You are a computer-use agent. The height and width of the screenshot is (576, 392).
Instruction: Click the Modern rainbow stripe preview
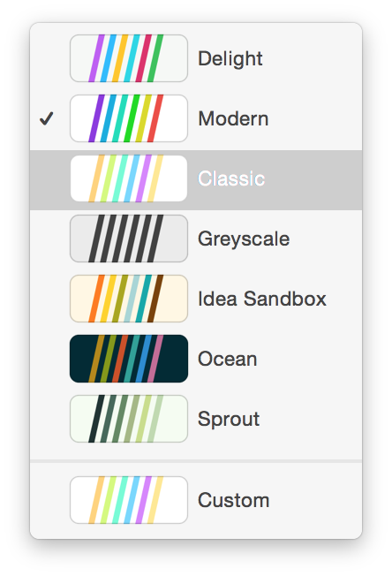coord(129,118)
